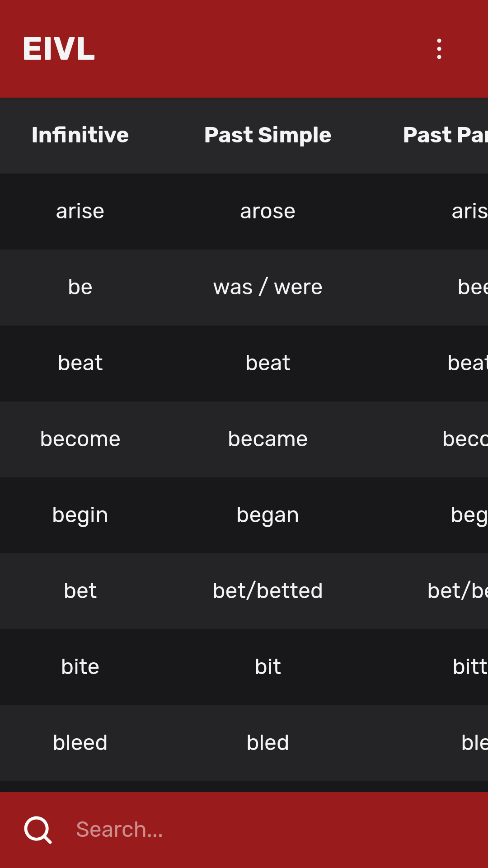488x868 pixels.
Task: Select the row for bleed
Action: pos(80,743)
